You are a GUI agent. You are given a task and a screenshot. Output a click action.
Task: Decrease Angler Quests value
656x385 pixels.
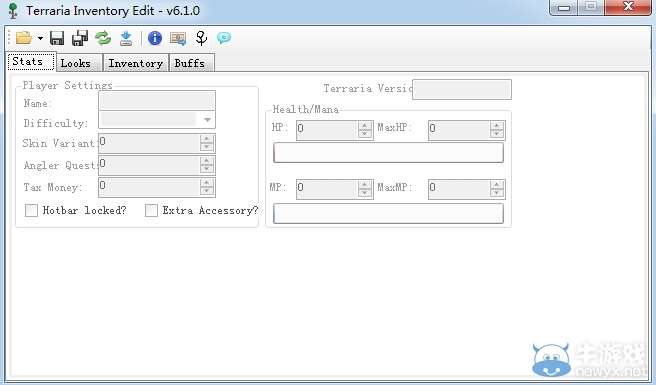tap(207, 169)
